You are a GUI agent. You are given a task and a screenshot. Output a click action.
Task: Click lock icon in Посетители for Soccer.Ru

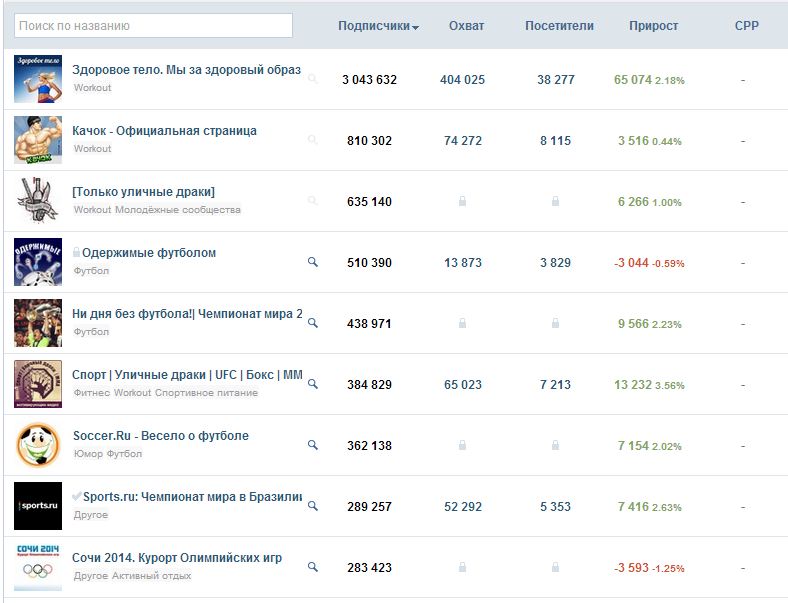click(x=555, y=445)
